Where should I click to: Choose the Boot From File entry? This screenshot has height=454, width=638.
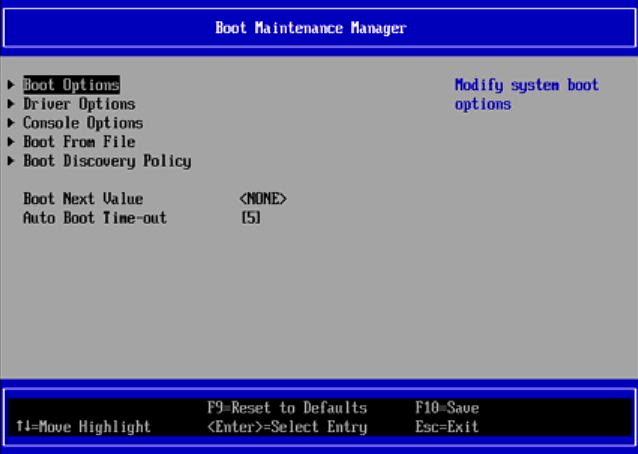tap(79, 142)
